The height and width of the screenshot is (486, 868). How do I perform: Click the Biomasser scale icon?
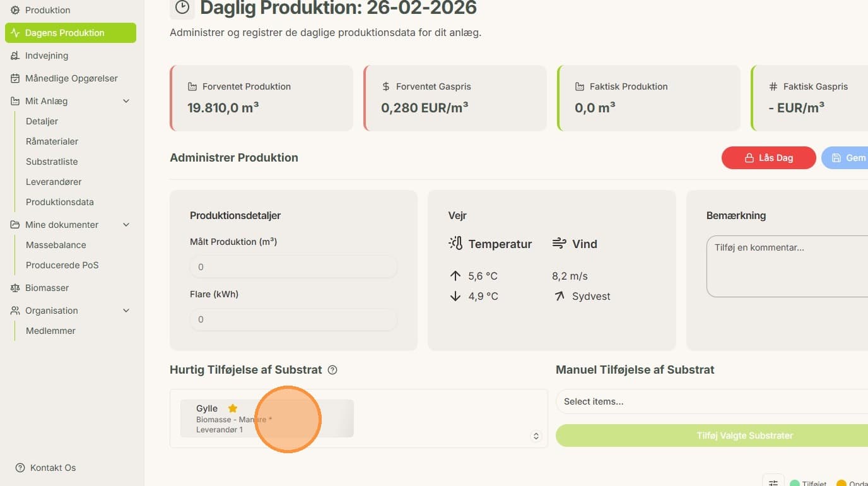15,288
